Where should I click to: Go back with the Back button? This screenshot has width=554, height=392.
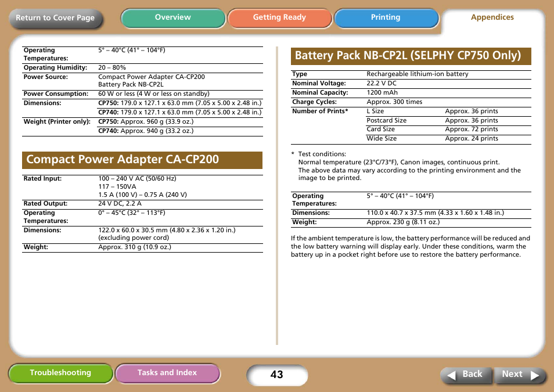pos(466,375)
